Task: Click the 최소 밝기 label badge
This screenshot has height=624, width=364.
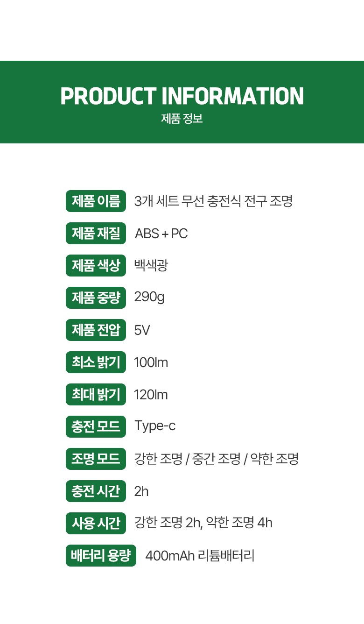Action: 96,362
